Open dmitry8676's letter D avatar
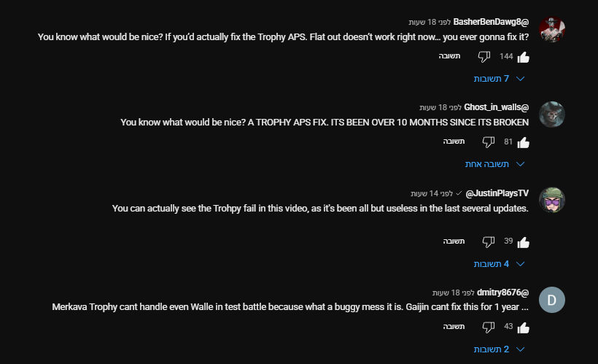 coord(552,299)
